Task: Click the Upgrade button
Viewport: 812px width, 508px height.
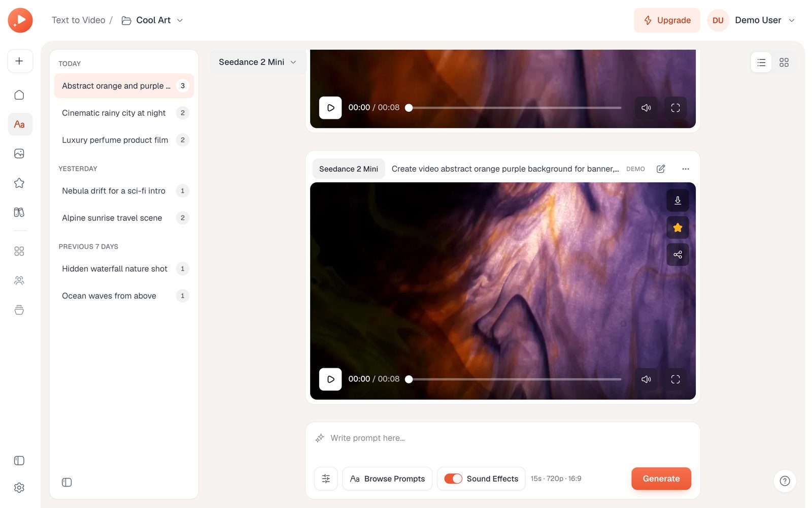Action: tap(667, 20)
